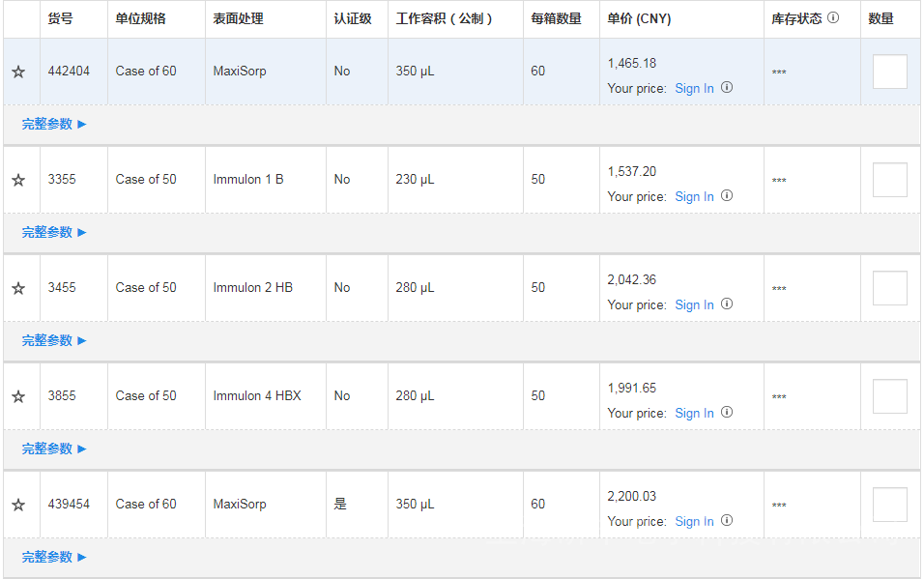Image resolution: width=924 pixels, height=579 pixels.
Task: Click quantity field for item 442404
Action: [x=889, y=72]
